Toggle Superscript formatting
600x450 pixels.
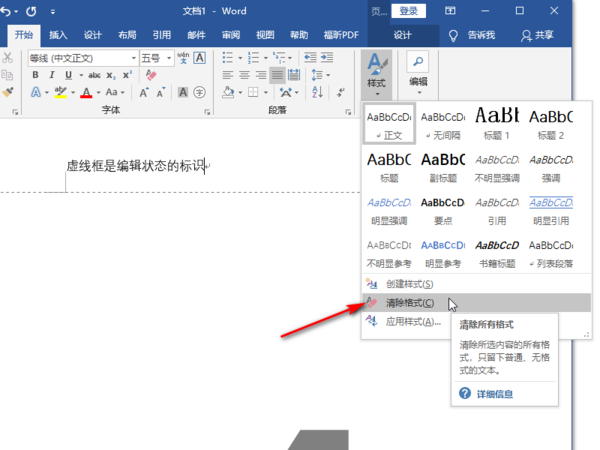tap(127, 75)
